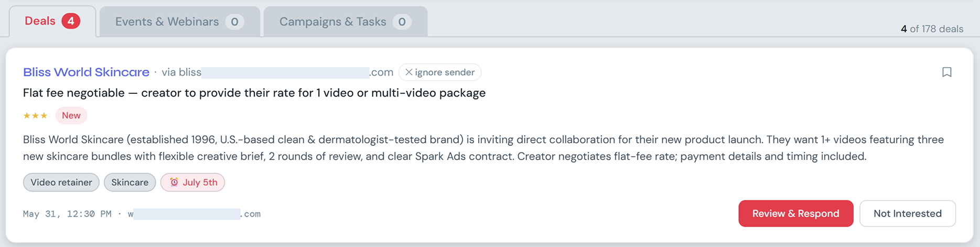Switch to the Events & Webinars tab
Screen dimensions: 980x247
click(x=180, y=22)
